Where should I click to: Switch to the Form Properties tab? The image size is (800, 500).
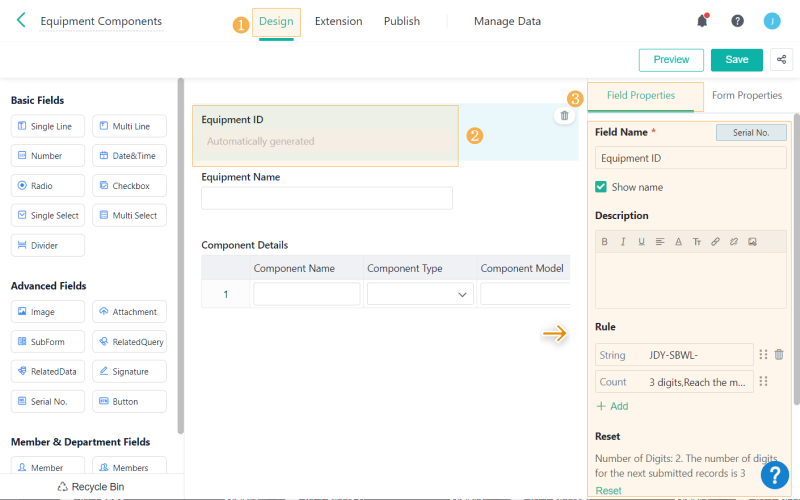746,96
